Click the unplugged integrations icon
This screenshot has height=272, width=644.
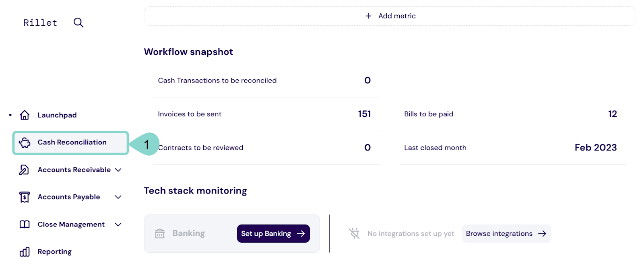click(x=354, y=233)
